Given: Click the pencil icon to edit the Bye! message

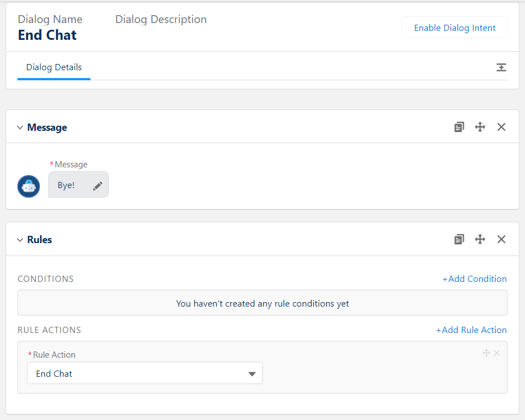Looking at the screenshot, I should [x=98, y=186].
